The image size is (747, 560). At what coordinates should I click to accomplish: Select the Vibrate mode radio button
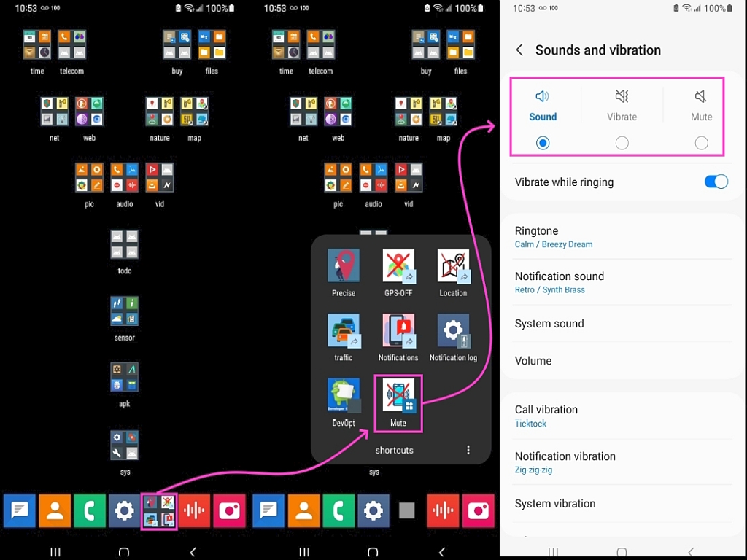[622, 143]
